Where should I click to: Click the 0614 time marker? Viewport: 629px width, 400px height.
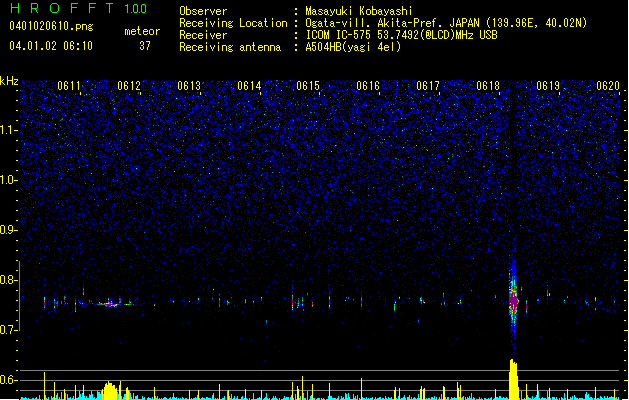click(x=249, y=86)
